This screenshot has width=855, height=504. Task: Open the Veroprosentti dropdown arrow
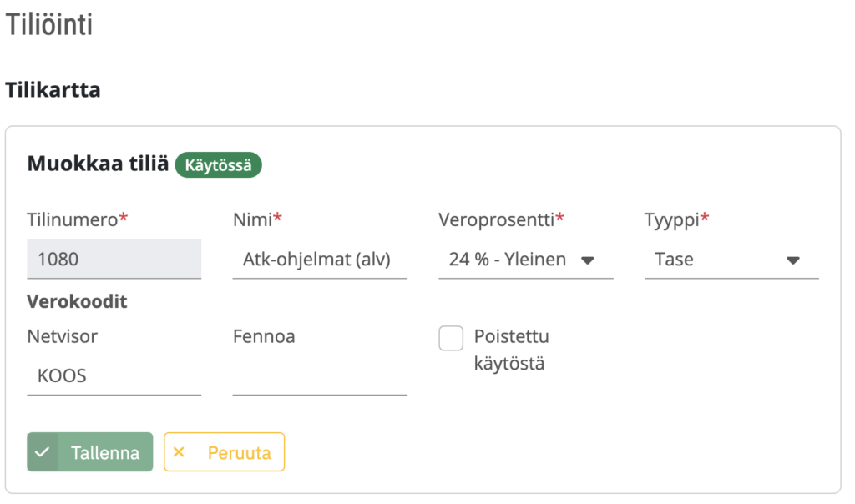tap(587, 260)
